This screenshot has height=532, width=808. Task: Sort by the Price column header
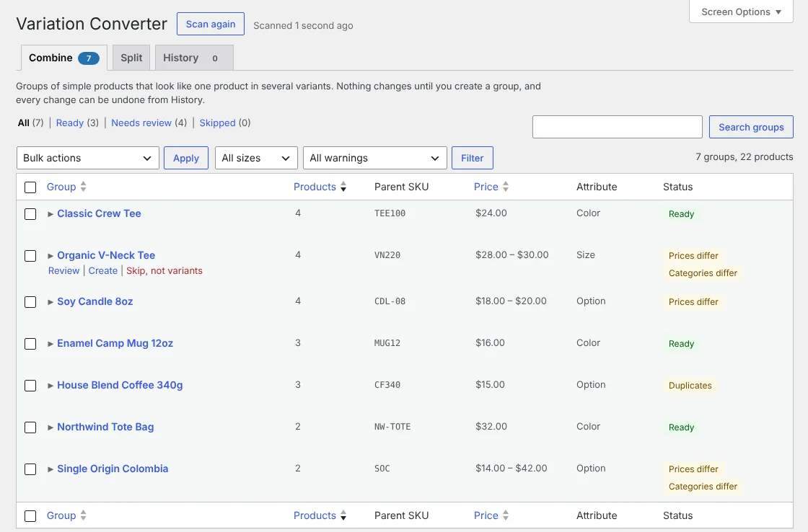coord(486,187)
